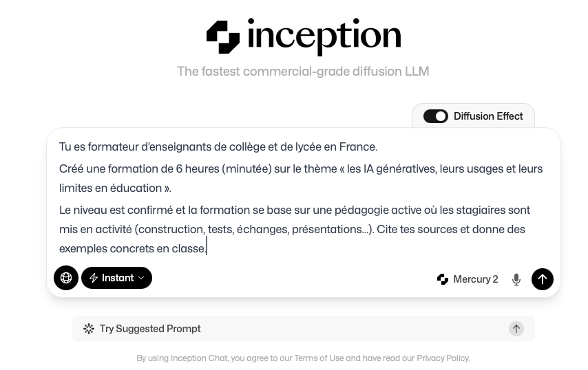Open the Terms of Use link
The height and width of the screenshot is (370, 588).
[319, 358]
